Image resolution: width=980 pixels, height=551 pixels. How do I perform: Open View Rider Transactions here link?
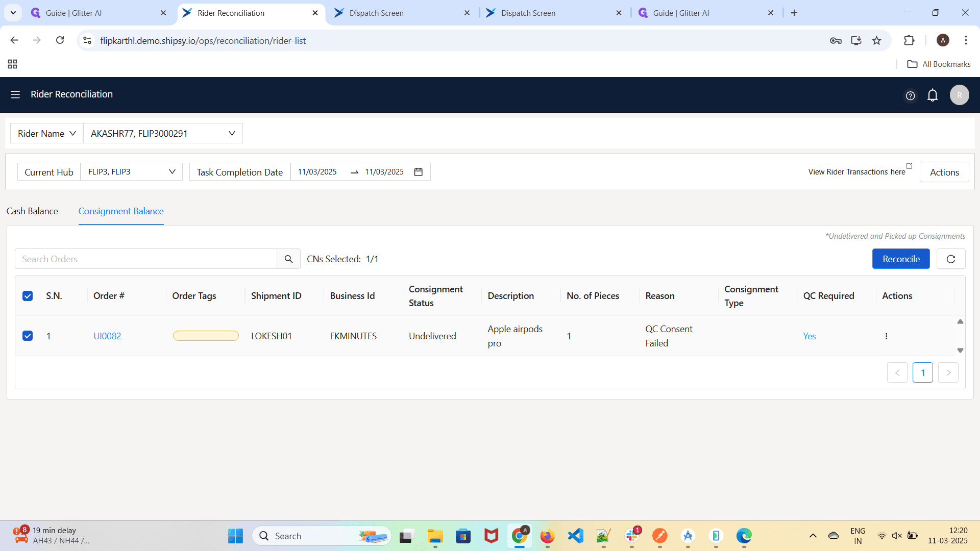tap(856, 172)
